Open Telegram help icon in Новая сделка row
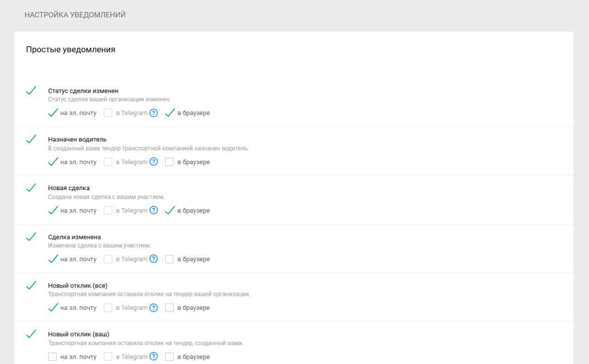The width and height of the screenshot is (589, 364). [154, 211]
